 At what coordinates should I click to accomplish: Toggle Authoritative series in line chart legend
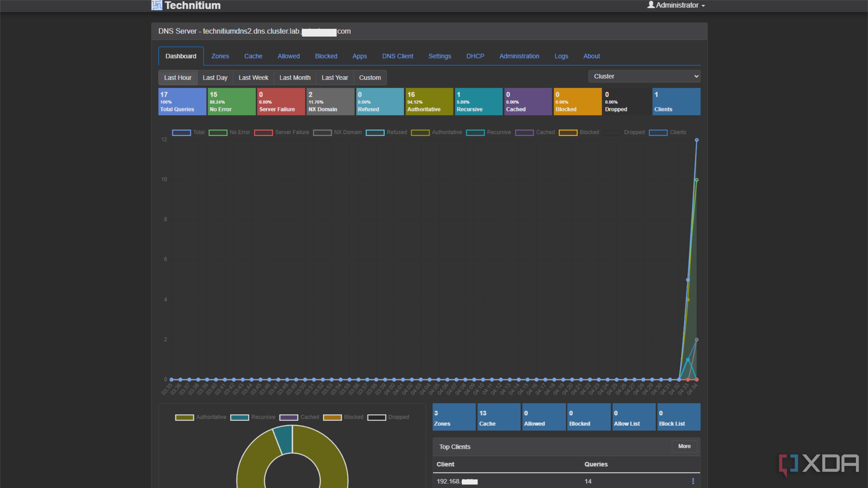click(436, 132)
